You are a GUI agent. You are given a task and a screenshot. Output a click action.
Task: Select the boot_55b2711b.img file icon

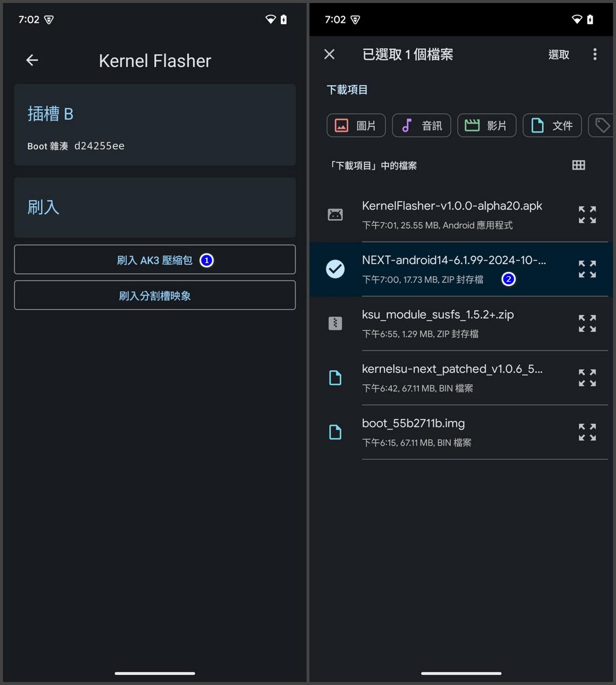tap(335, 432)
